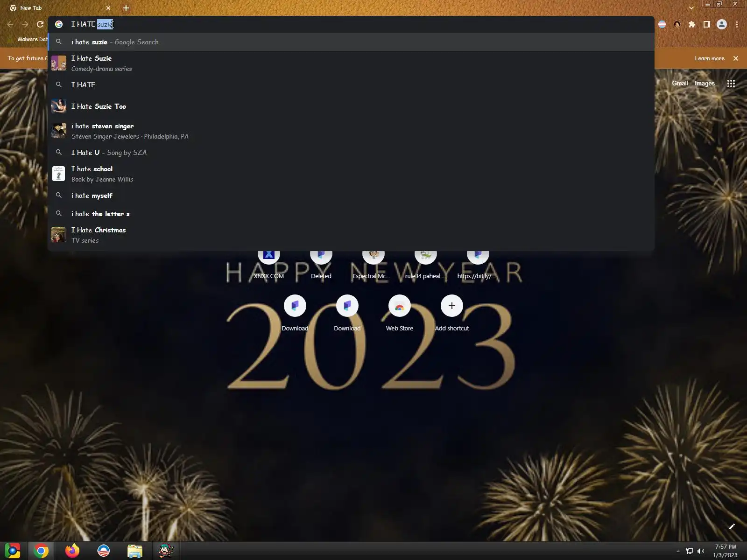Click Learn more in the infobar
This screenshot has height=560, width=747.
point(710,58)
